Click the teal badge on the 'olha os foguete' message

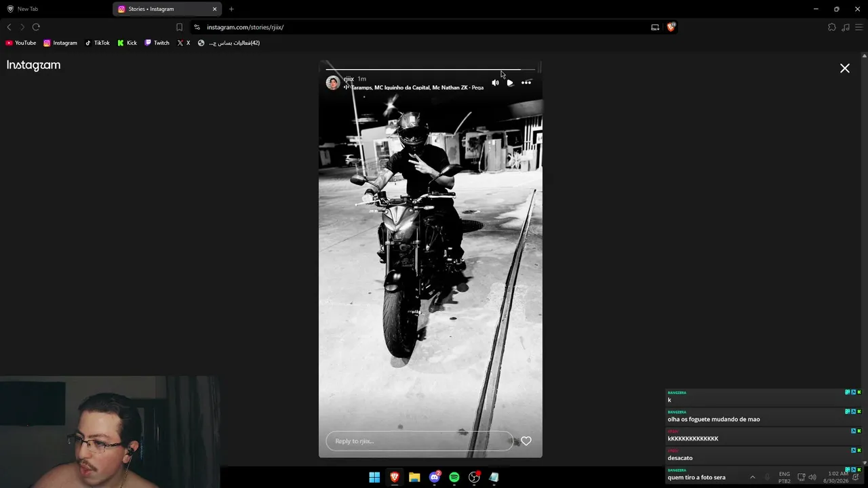point(848,411)
